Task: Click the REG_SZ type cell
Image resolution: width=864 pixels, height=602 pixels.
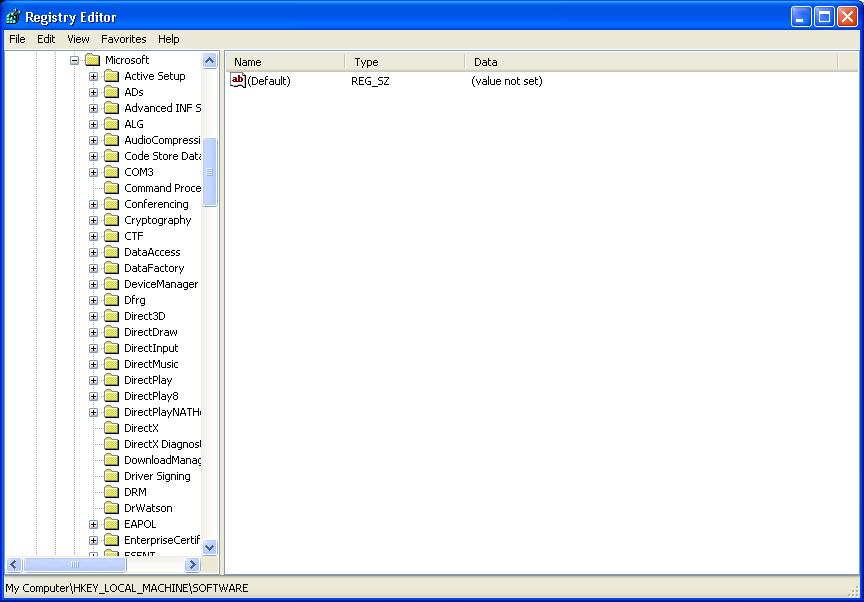Action: click(370, 81)
